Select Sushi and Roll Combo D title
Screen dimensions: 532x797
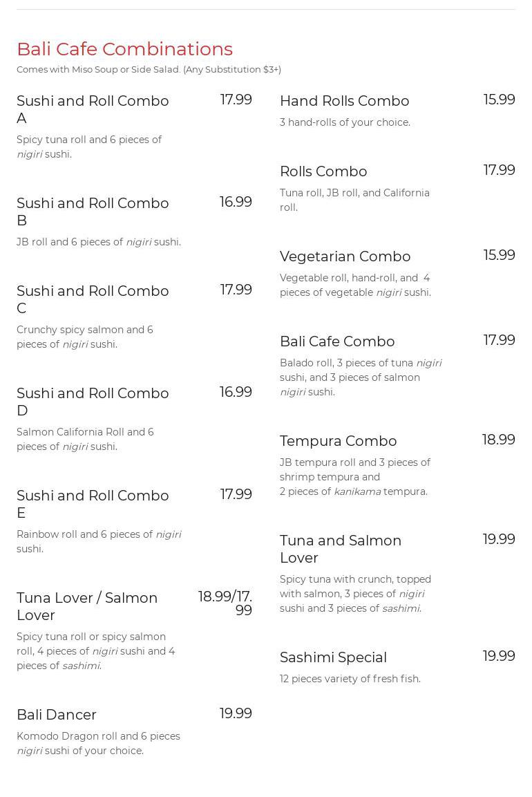tap(93, 402)
